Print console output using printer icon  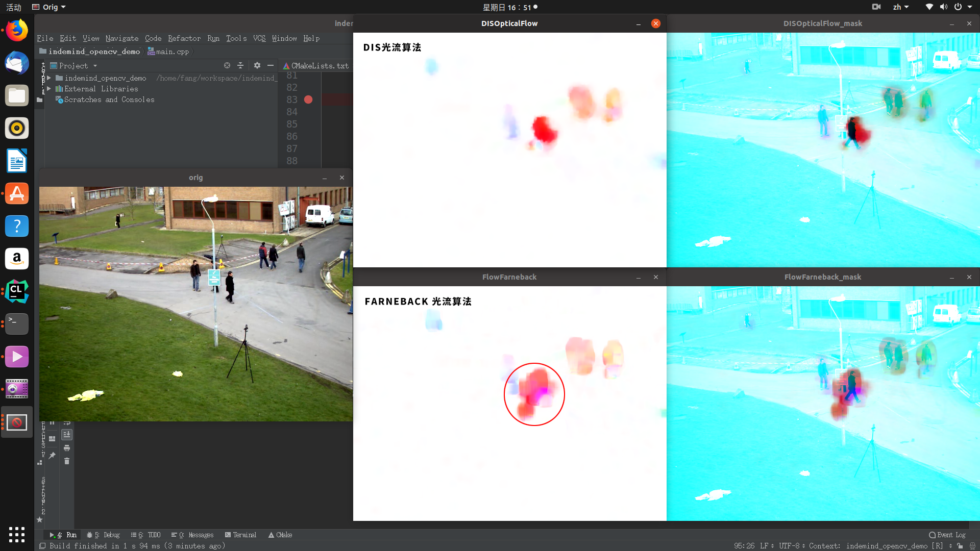67,448
